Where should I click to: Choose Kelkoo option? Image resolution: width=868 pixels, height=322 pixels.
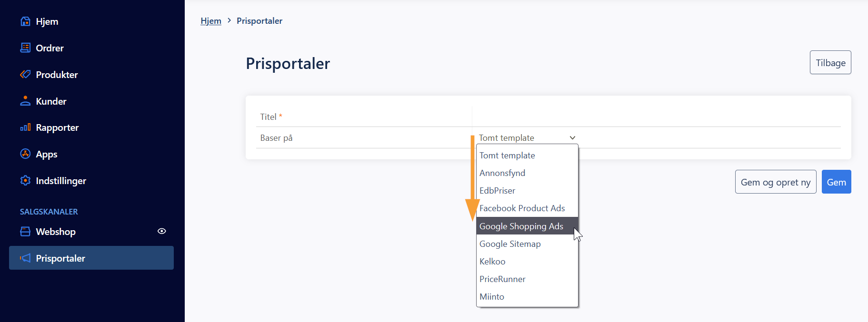[527, 261]
